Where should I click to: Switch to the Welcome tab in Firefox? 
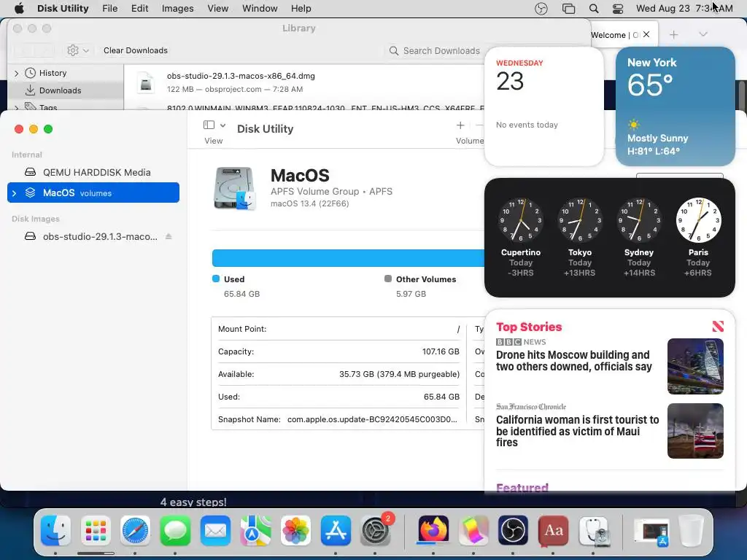tap(614, 35)
